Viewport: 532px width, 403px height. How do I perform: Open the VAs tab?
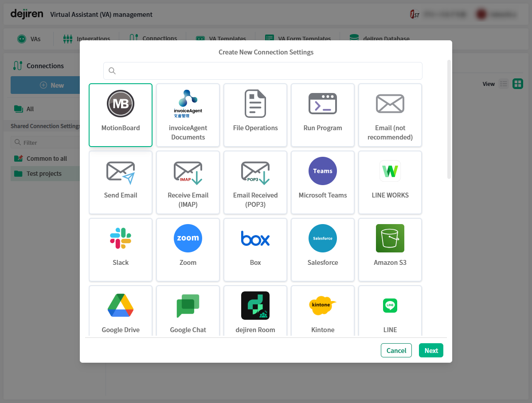pos(29,39)
